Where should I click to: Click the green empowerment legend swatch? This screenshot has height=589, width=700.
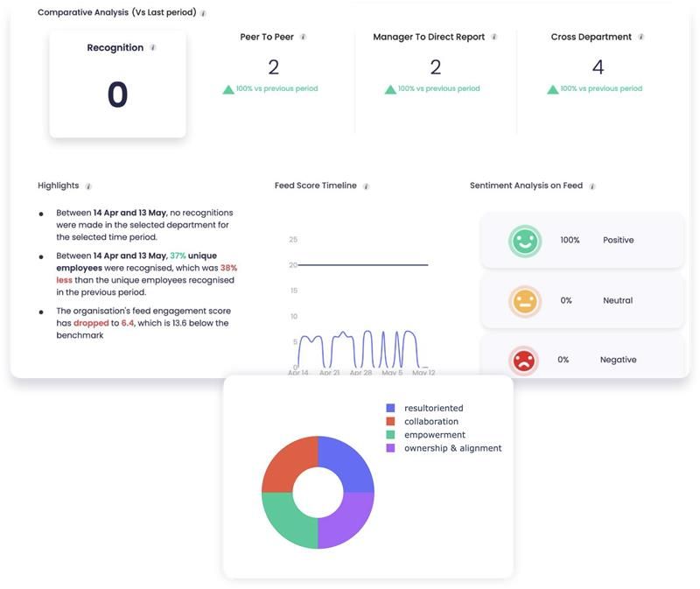pos(390,434)
